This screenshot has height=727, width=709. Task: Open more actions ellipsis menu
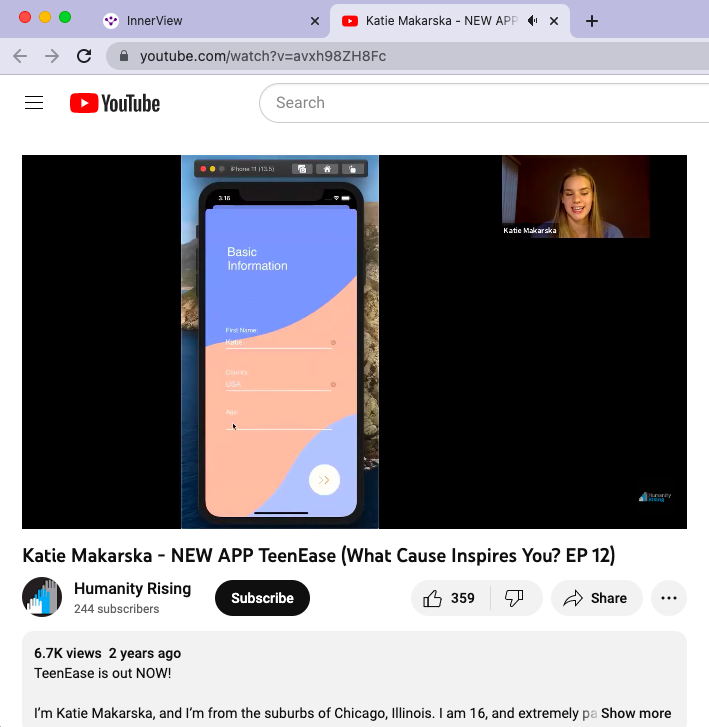click(669, 598)
